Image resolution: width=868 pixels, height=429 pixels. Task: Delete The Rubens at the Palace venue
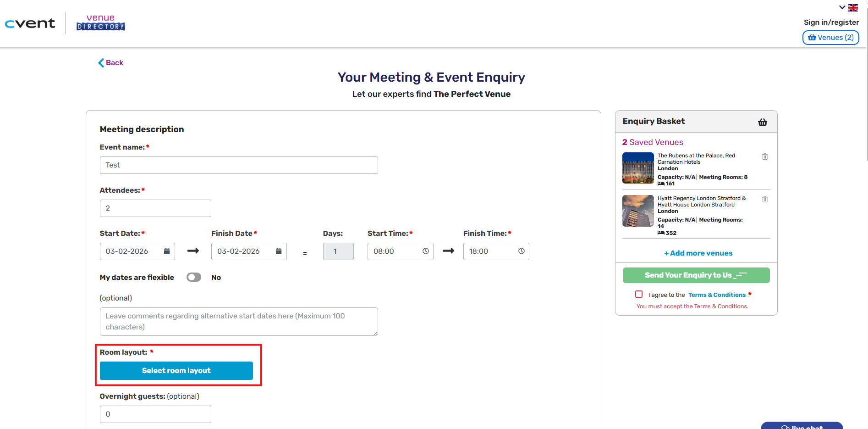click(765, 156)
